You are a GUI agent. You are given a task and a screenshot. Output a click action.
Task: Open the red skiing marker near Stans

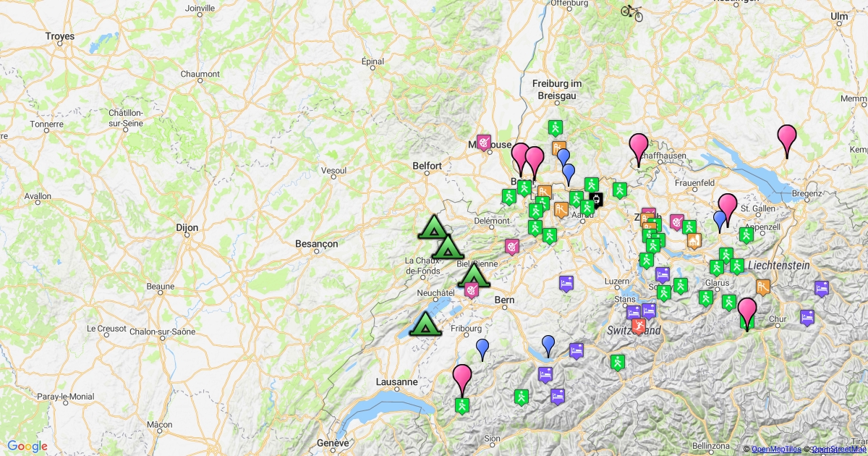tap(638, 326)
